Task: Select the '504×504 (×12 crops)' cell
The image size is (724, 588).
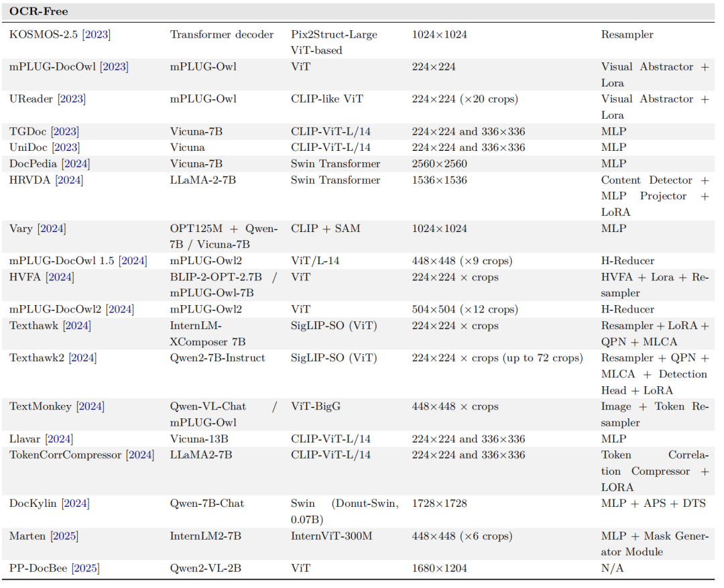Action: pos(465,310)
